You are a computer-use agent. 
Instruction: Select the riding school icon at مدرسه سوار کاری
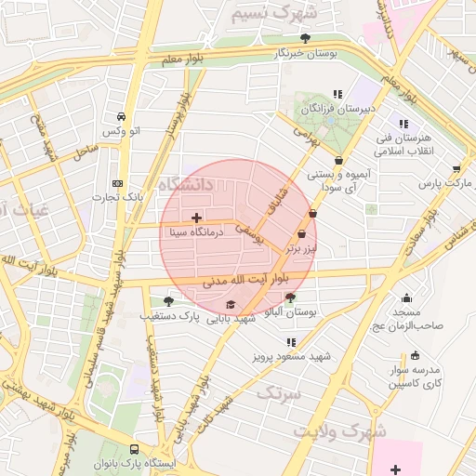click(x=415, y=355)
